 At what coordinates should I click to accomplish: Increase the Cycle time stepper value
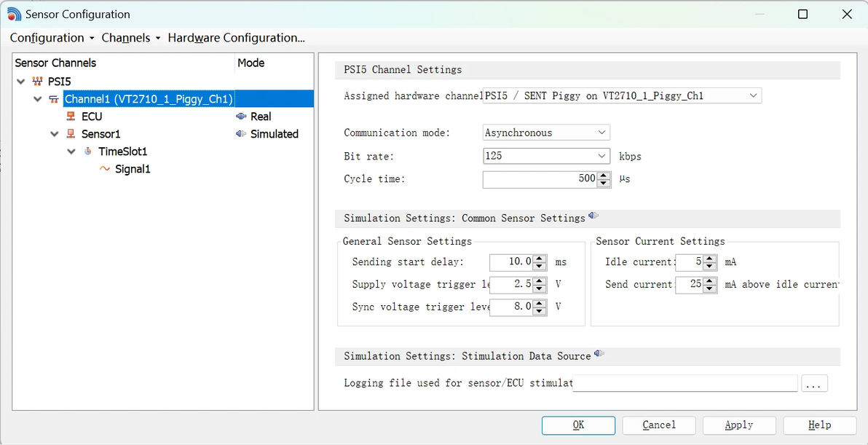(604, 176)
